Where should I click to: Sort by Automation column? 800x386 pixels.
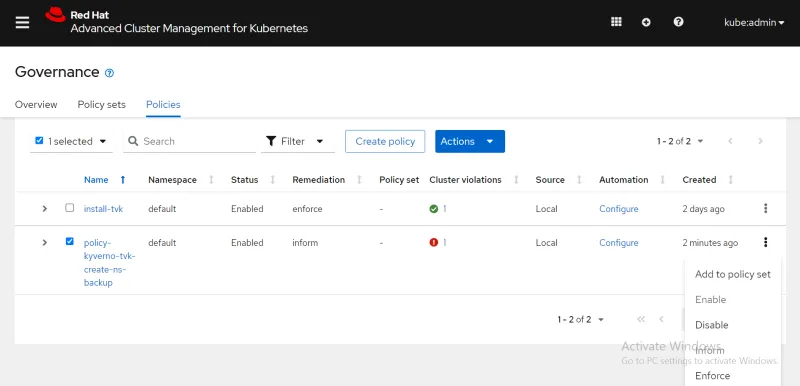pos(663,179)
